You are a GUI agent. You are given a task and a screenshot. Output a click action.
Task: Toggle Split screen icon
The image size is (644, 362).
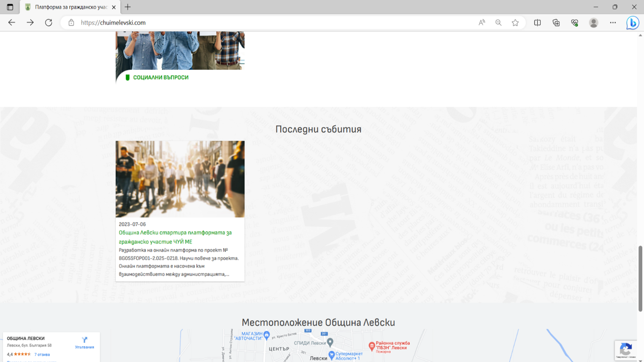(537, 22)
